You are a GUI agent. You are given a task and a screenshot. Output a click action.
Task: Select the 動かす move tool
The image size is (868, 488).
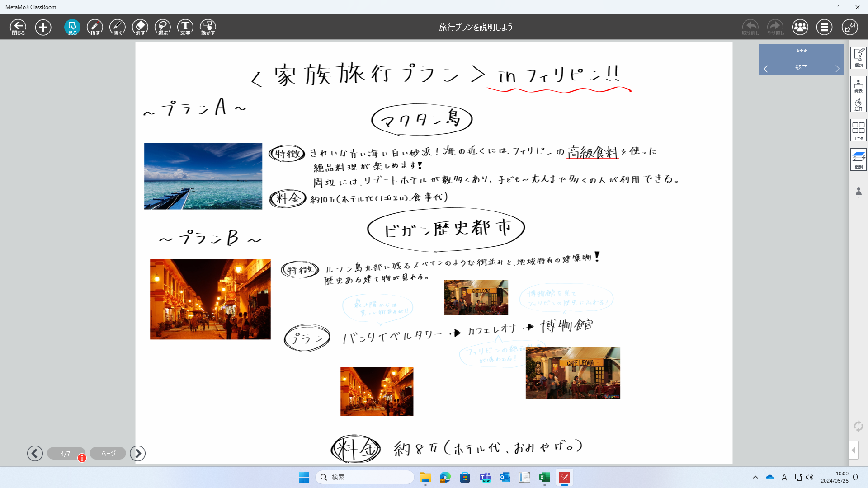click(x=208, y=27)
